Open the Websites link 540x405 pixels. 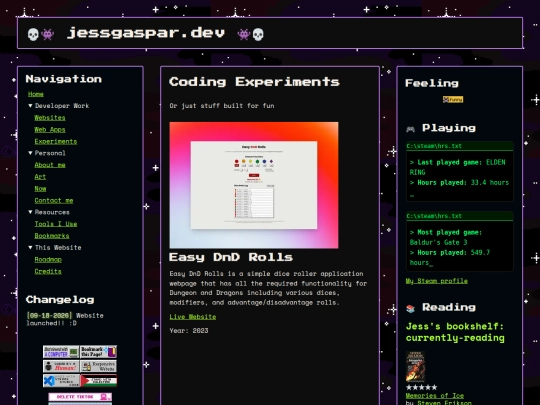[50, 118]
